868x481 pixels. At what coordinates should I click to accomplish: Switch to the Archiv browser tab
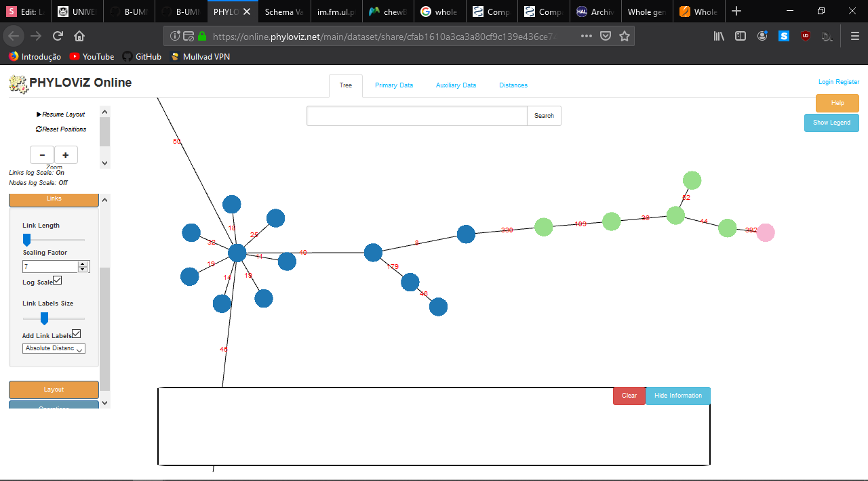click(x=595, y=12)
